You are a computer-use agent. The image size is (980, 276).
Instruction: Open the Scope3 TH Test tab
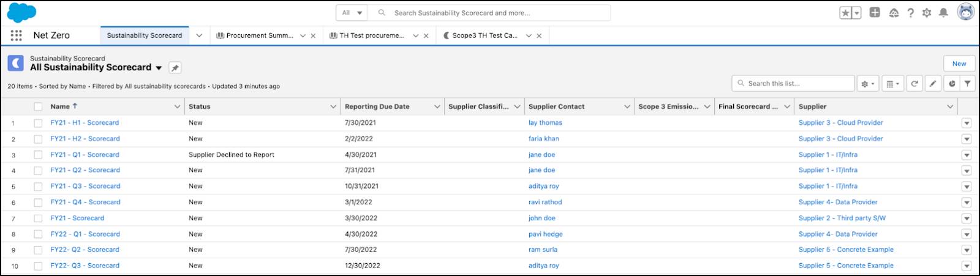(x=484, y=35)
